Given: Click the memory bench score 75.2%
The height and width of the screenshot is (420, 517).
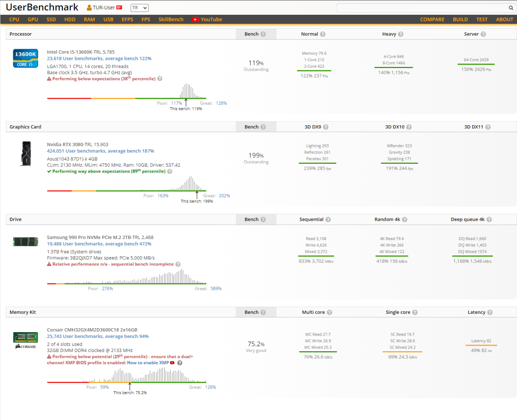Looking at the screenshot, I should [256, 344].
